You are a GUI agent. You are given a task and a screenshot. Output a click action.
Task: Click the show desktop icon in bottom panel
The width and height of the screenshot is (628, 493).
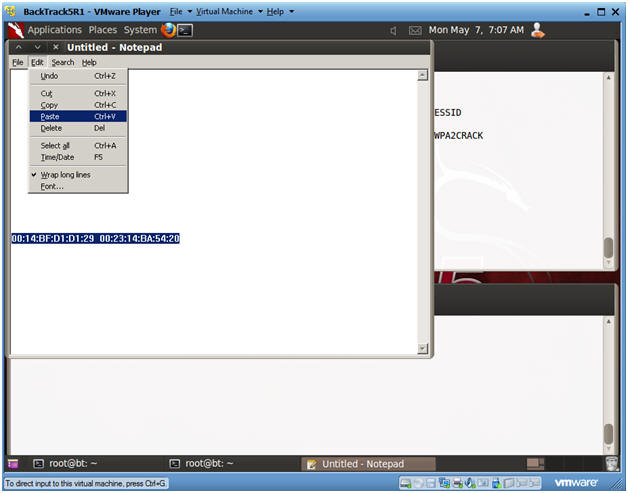point(13,464)
